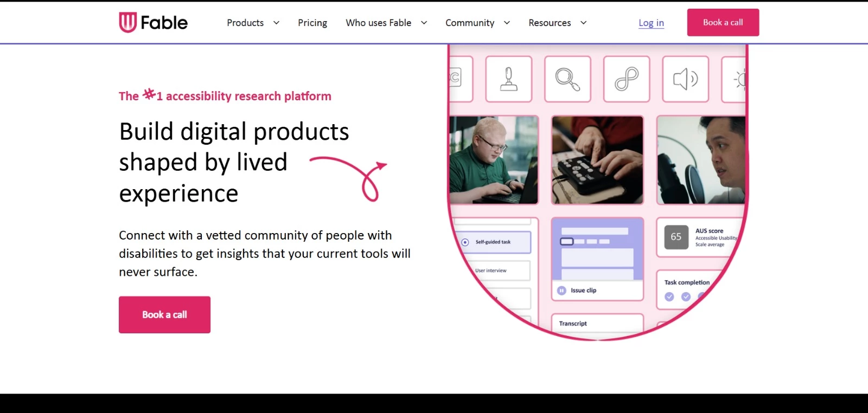Select the joystick icon tile

tap(508, 79)
